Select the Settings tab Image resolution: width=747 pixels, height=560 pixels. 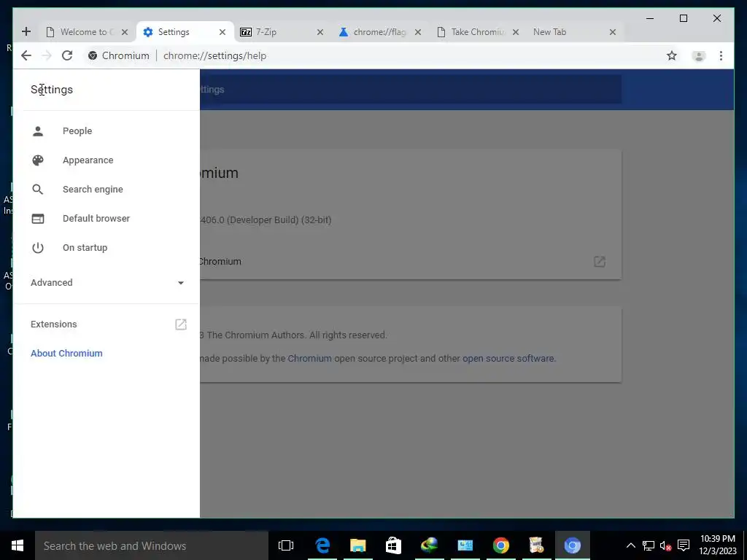pos(185,32)
